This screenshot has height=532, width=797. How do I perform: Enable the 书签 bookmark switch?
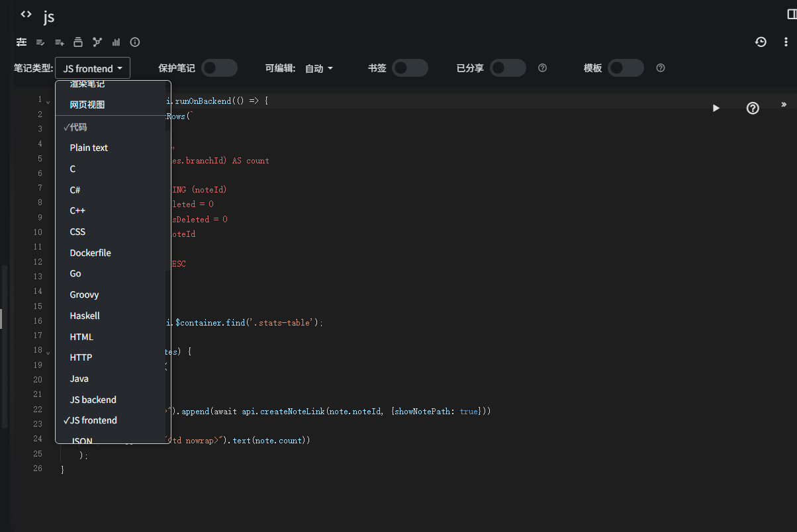[410, 68]
